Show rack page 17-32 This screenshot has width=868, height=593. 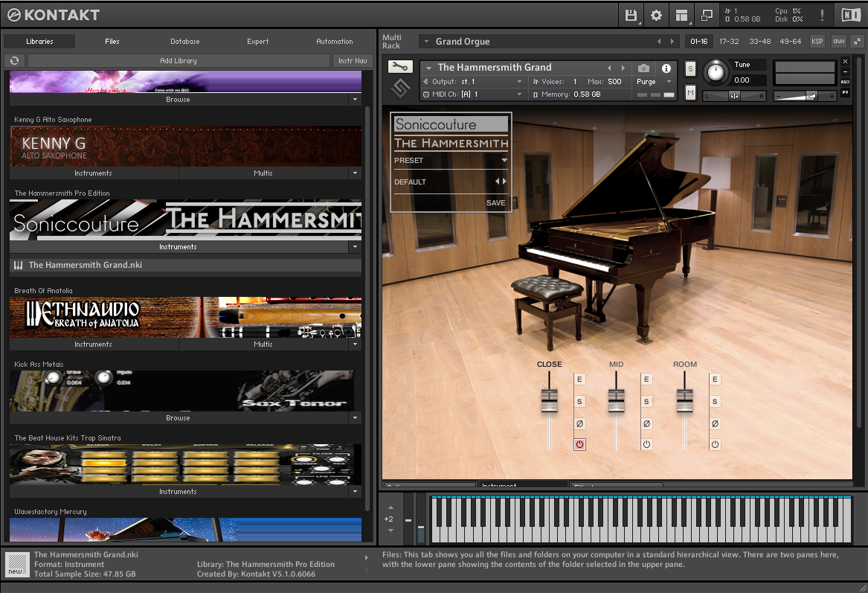(x=729, y=41)
